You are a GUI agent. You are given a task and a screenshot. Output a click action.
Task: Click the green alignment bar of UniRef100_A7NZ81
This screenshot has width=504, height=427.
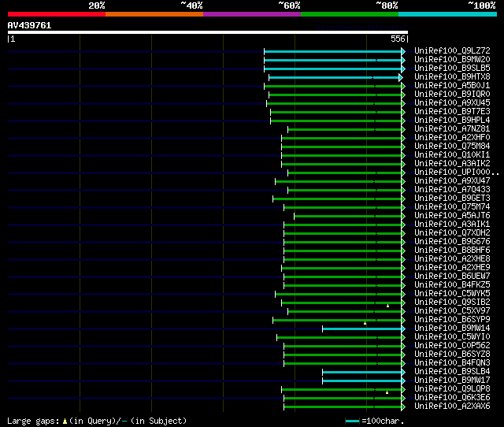click(345, 129)
